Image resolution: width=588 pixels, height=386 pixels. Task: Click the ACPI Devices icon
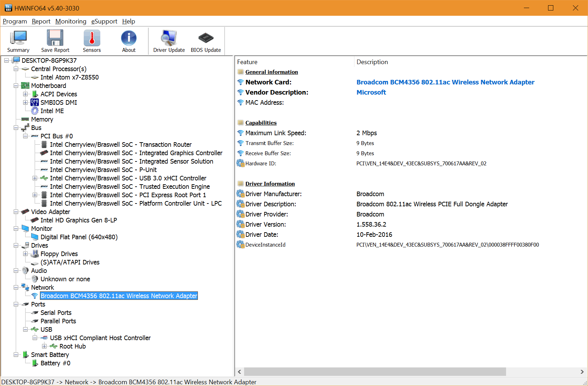tap(35, 94)
